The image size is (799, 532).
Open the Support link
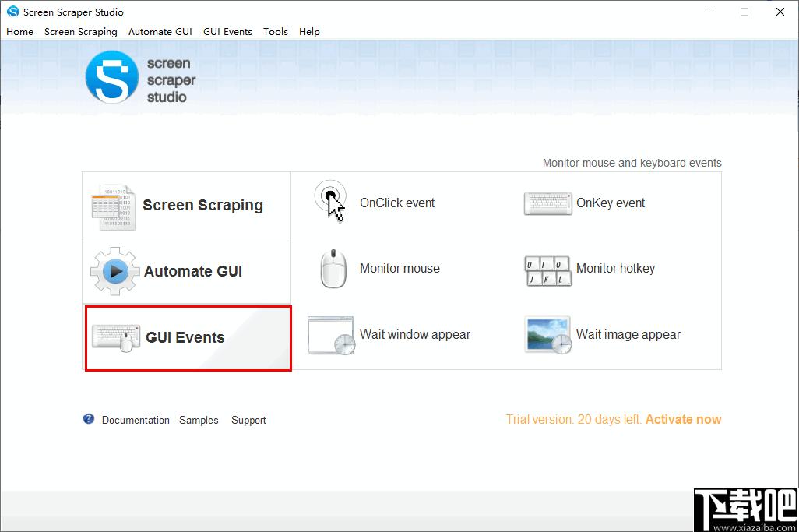click(248, 420)
